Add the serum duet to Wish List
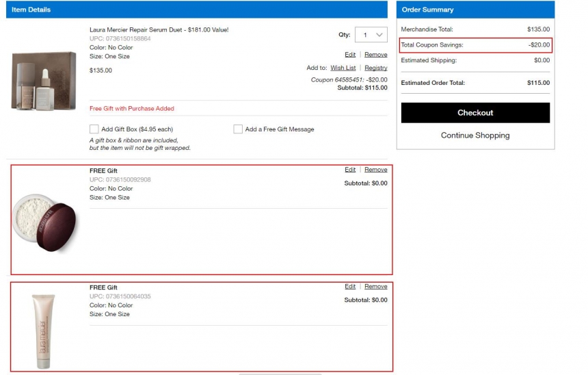 (x=343, y=68)
